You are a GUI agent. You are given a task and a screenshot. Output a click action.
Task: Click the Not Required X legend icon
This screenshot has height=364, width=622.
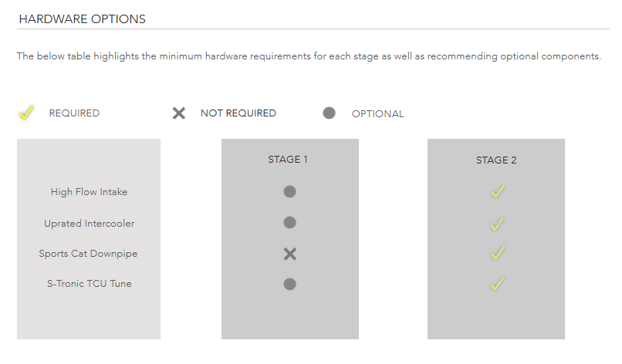tap(179, 113)
